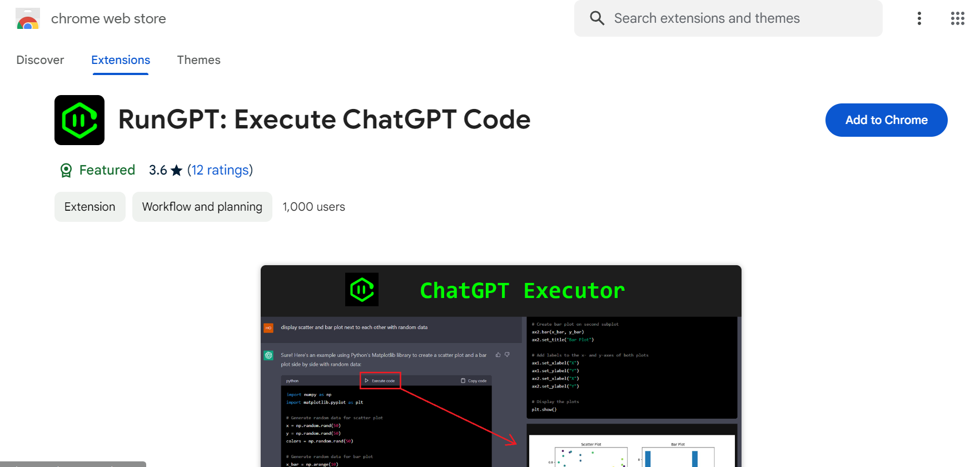Switch to the Extensions tab

(x=120, y=59)
